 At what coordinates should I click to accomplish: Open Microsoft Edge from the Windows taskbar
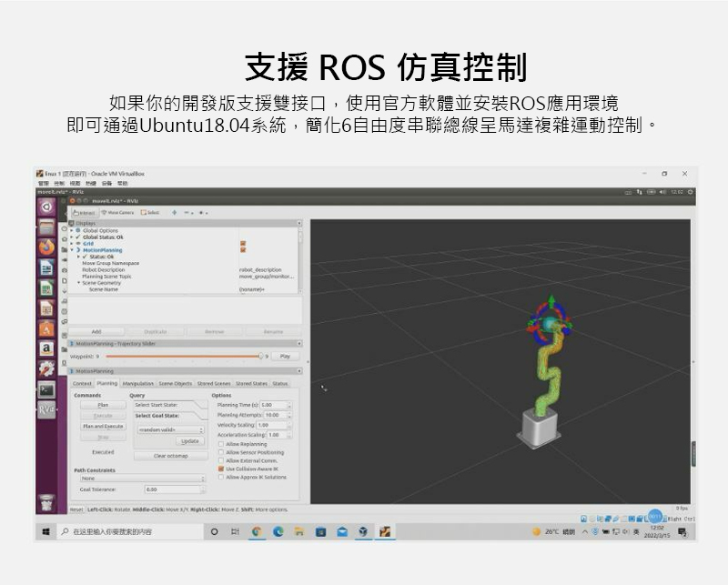[277, 531]
